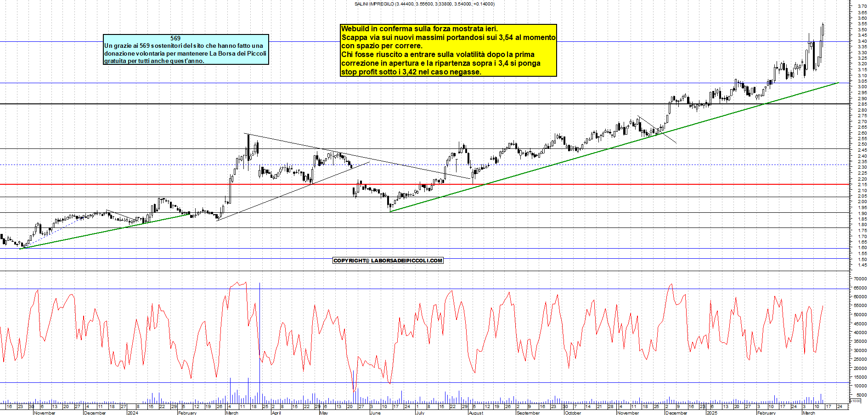Click the April month label
Viewport: 868px width, 415px height.
[x=276, y=413]
